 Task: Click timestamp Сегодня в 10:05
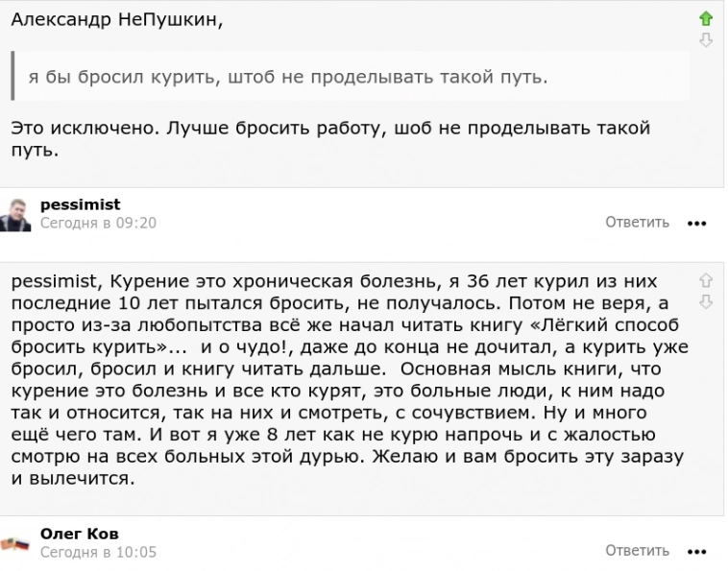click(x=98, y=552)
